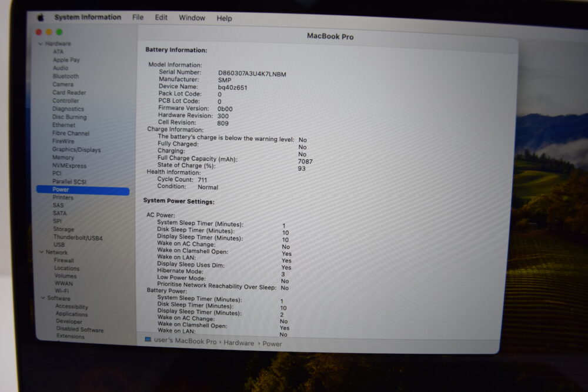The width and height of the screenshot is (588, 392).
Task: Select FireWire in the sidebar
Action: (x=64, y=141)
